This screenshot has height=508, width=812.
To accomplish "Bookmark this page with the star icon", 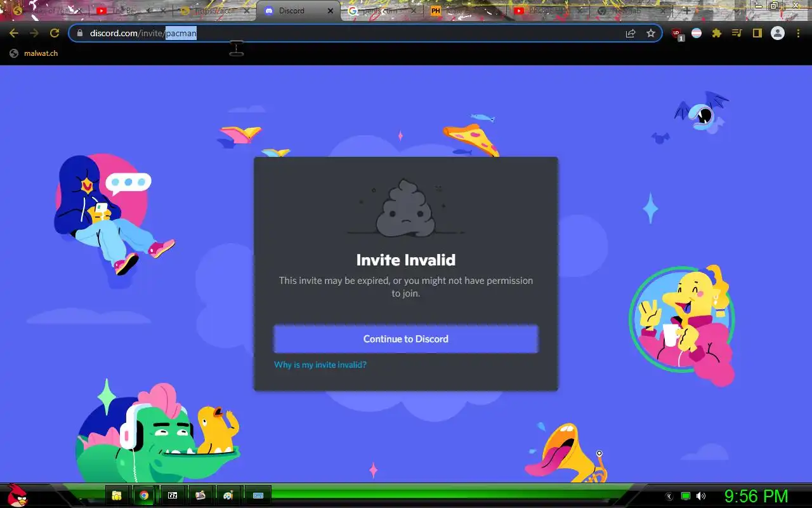I will (651, 33).
